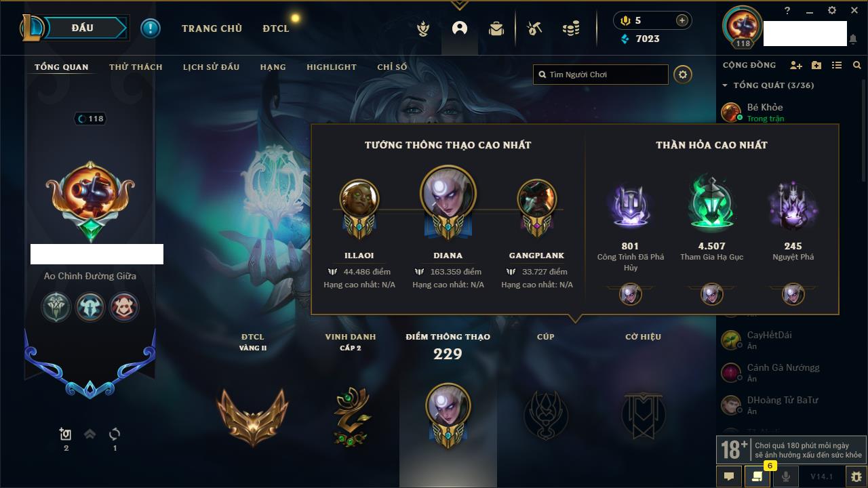The width and height of the screenshot is (868, 488).
Task: Open the missions panel with badge 6
Action: coord(757,476)
